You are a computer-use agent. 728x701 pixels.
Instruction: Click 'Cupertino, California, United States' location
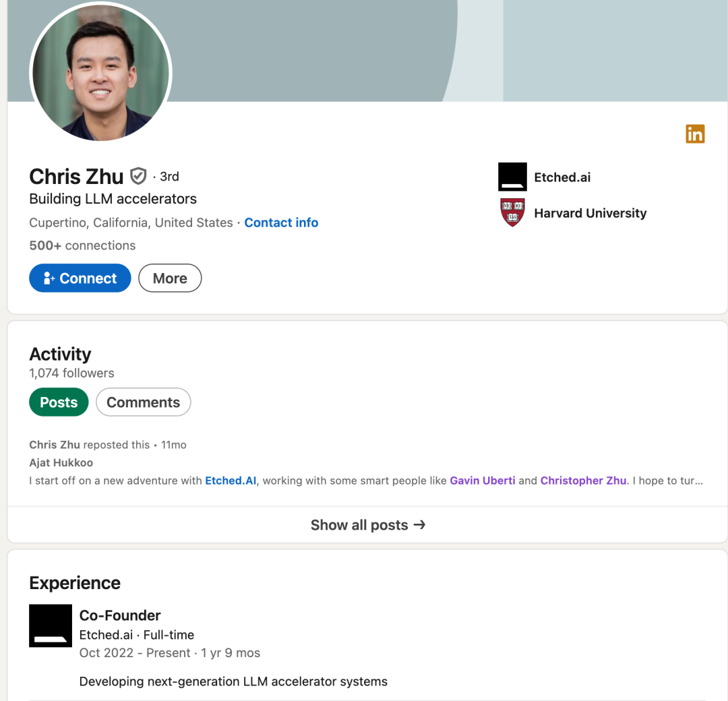(x=131, y=223)
